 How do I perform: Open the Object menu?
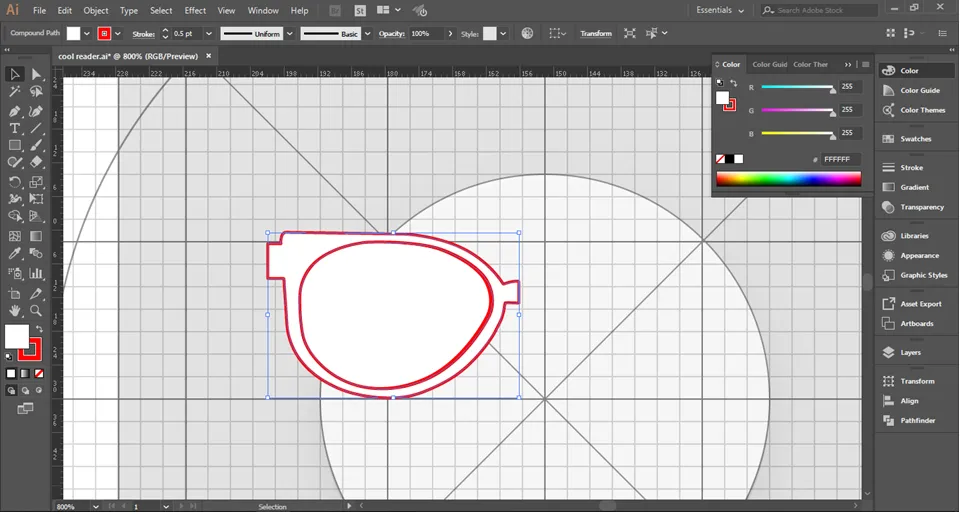click(96, 10)
